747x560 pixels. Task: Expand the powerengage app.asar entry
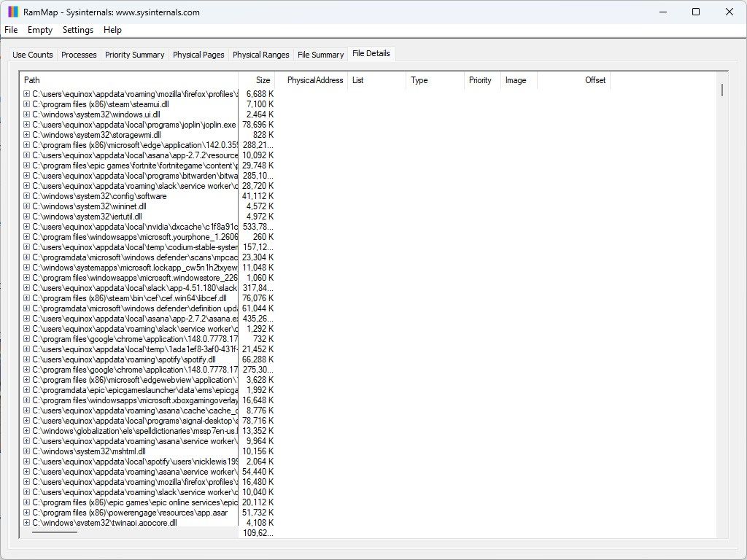(27, 513)
